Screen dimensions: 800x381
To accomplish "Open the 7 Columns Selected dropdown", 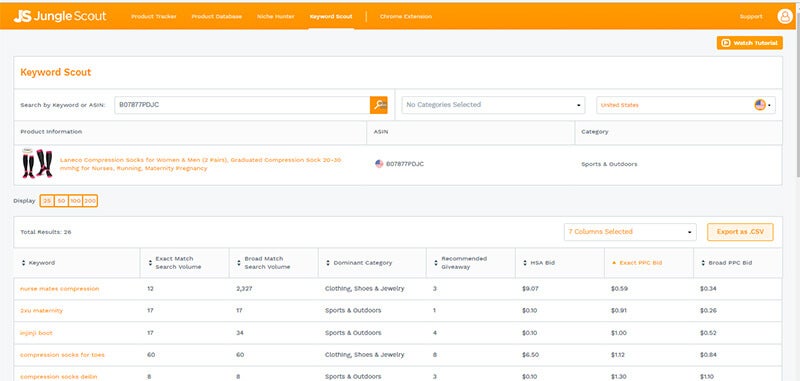I will click(630, 232).
